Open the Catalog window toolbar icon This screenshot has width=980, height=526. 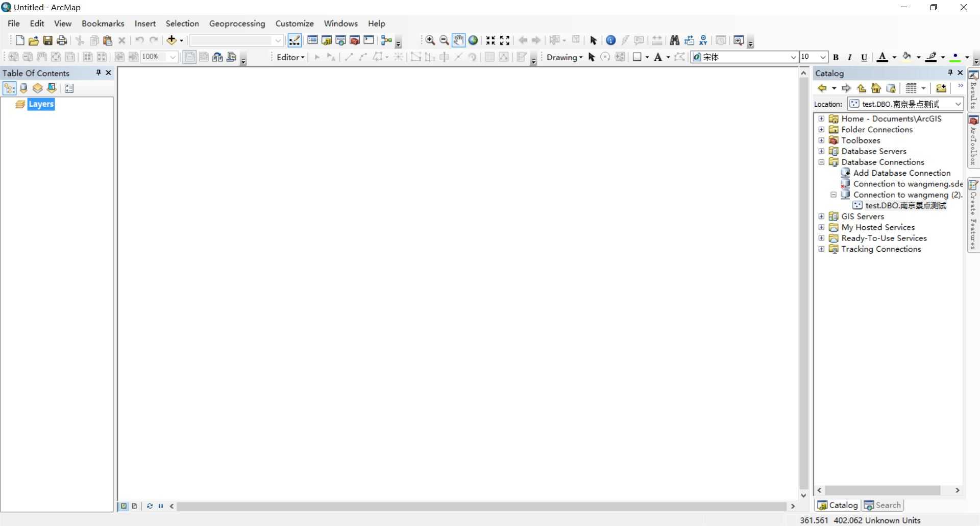(327, 40)
